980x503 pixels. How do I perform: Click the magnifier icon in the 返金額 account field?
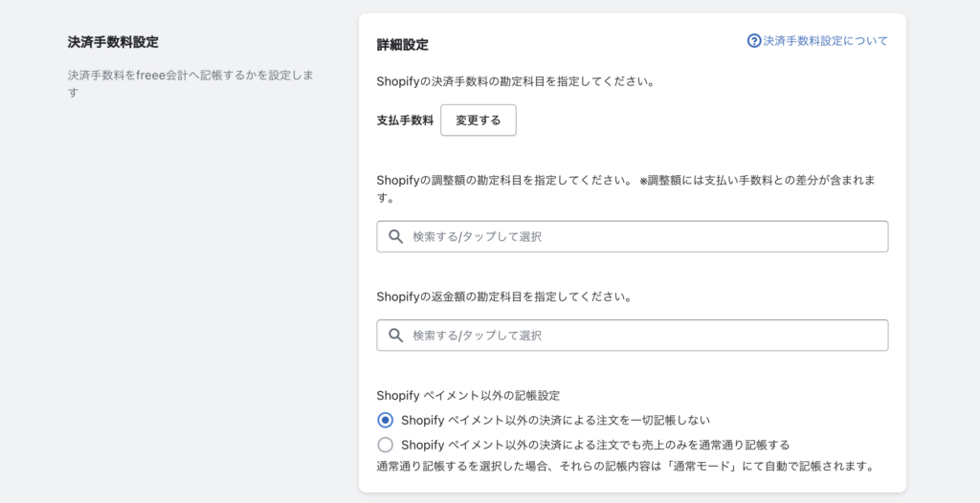click(395, 336)
